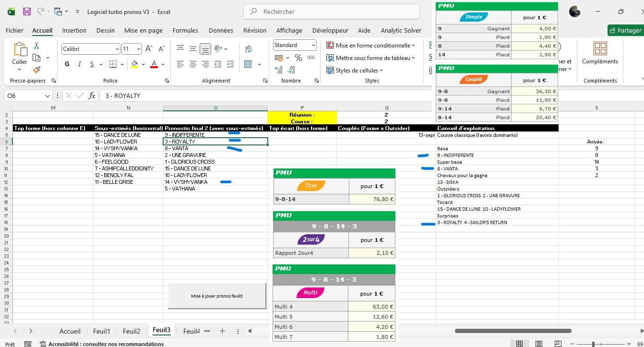The height and width of the screenshot is (347, 644).
Task: Click the horizontal scrollbar thumb
Action: tap(513, 331)
